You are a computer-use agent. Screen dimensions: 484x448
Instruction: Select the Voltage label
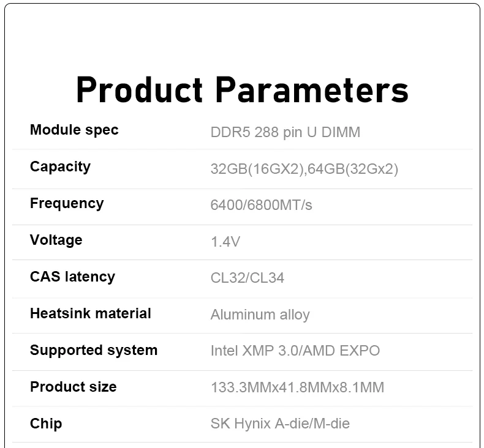(x=56, y=240)
